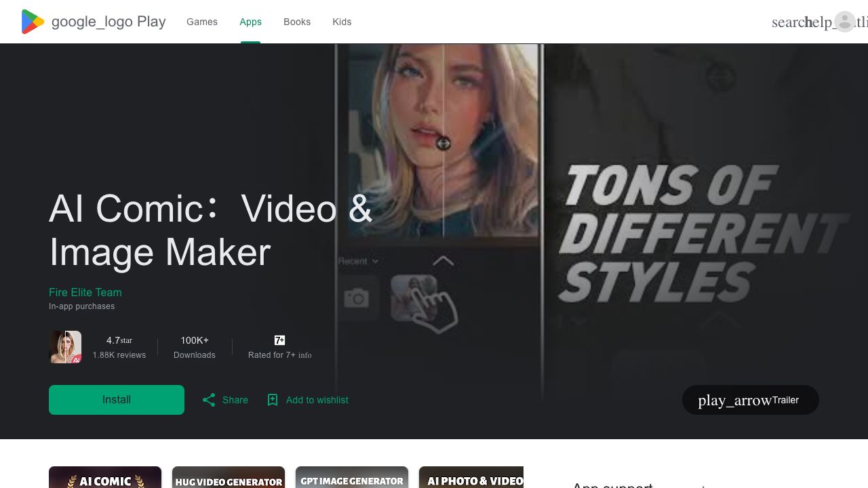Screen dimensions: 868x488
Task: Open the Kids tab
Action: coord(342,22)
